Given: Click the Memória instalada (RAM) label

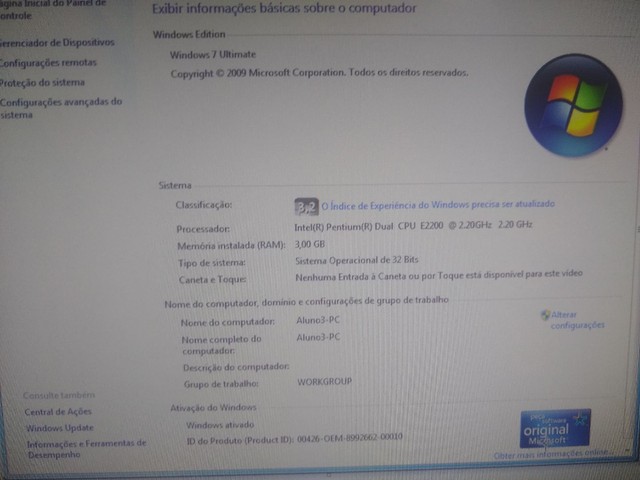Looking at the screenshot, I should pyautogui.click(x=231, y=246).
